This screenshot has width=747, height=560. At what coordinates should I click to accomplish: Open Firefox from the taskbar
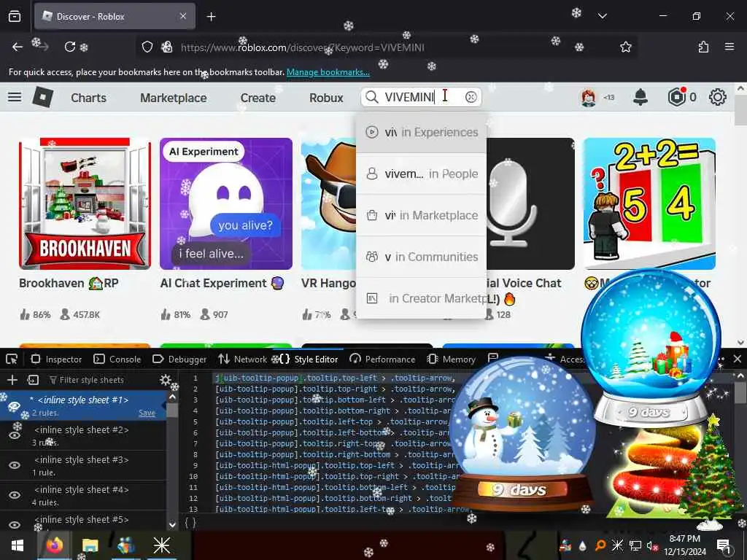click(54, 545)
